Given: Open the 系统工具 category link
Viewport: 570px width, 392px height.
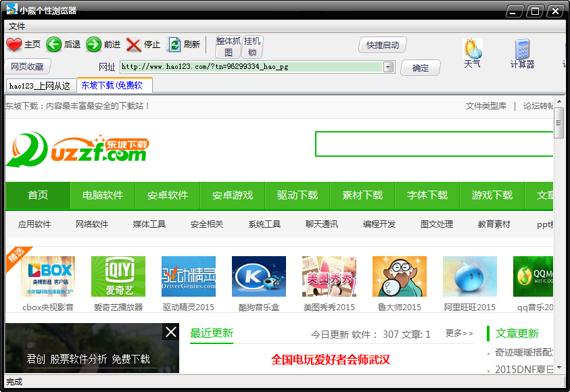Looking at the screenshot, I should (264, 224).
